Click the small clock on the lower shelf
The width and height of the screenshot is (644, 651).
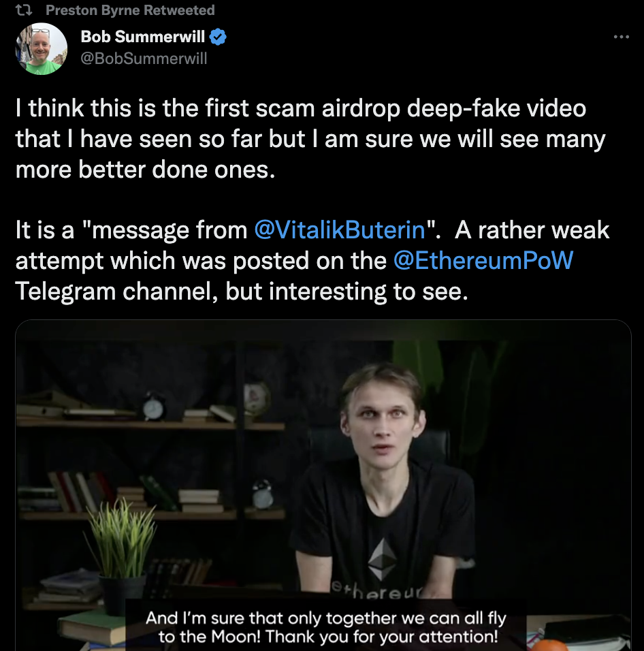[x=262, y=495]
